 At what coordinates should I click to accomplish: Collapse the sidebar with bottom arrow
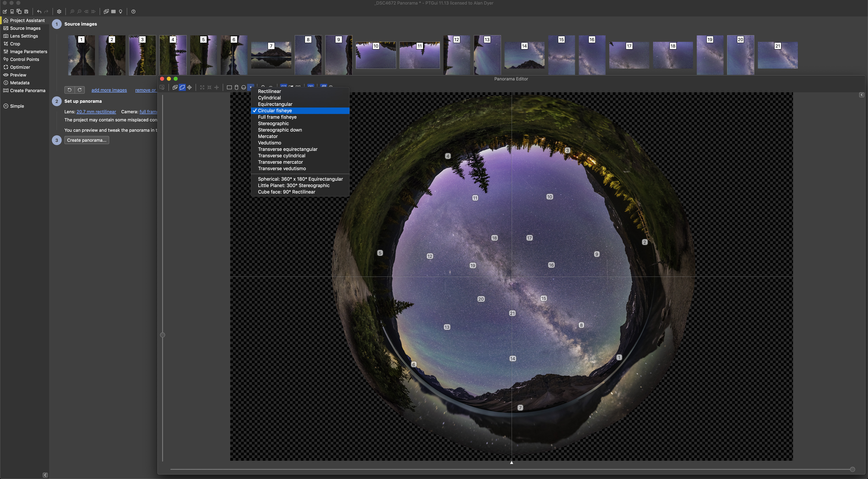click(x=45, y=475)
